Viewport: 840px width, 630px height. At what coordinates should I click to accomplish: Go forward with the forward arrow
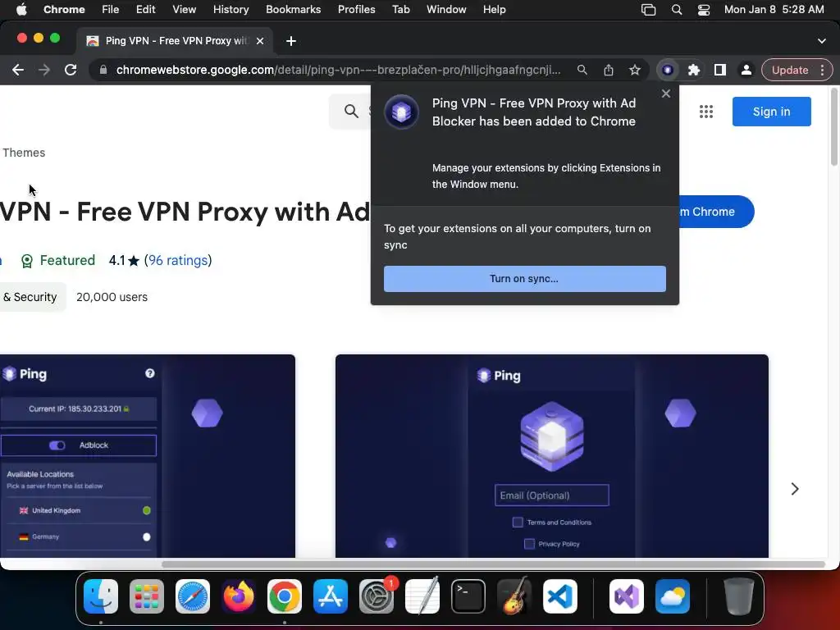coord(44,71)
